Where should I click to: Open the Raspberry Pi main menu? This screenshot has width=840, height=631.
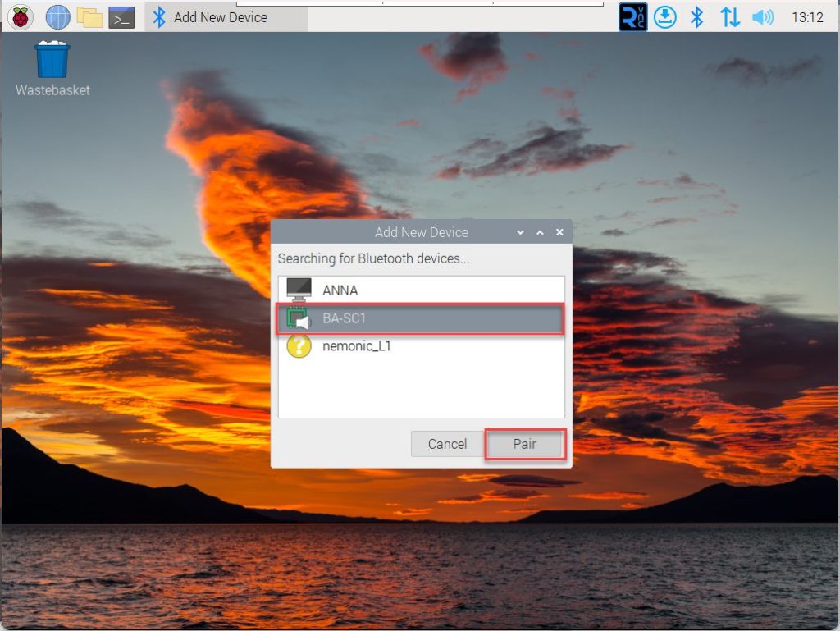point(21,17)
